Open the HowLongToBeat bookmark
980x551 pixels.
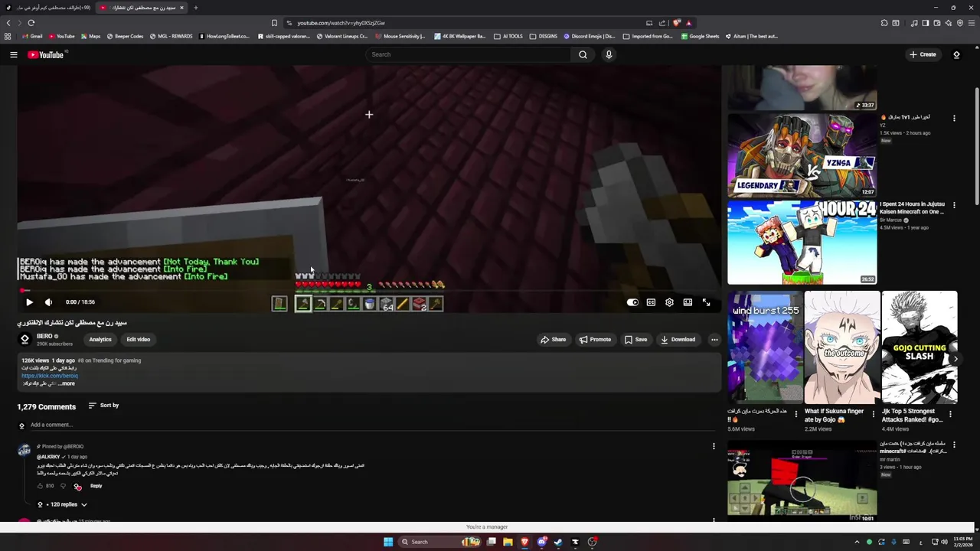[x=224, y=36]
